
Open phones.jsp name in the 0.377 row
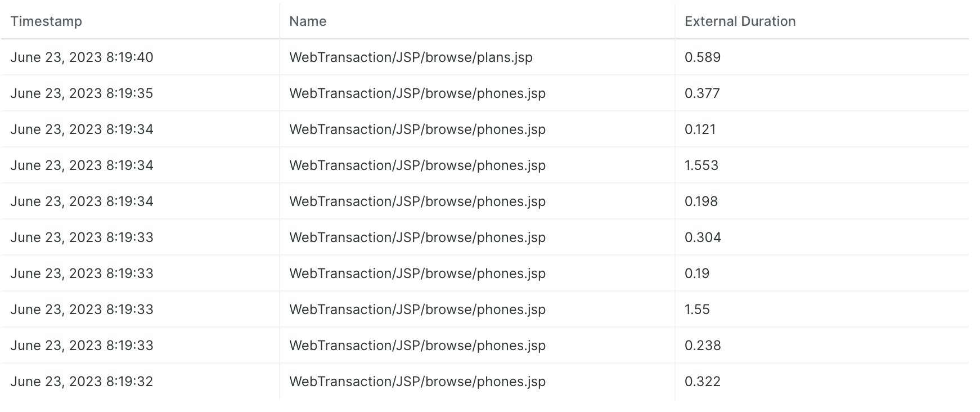click(x=417, y=93)
